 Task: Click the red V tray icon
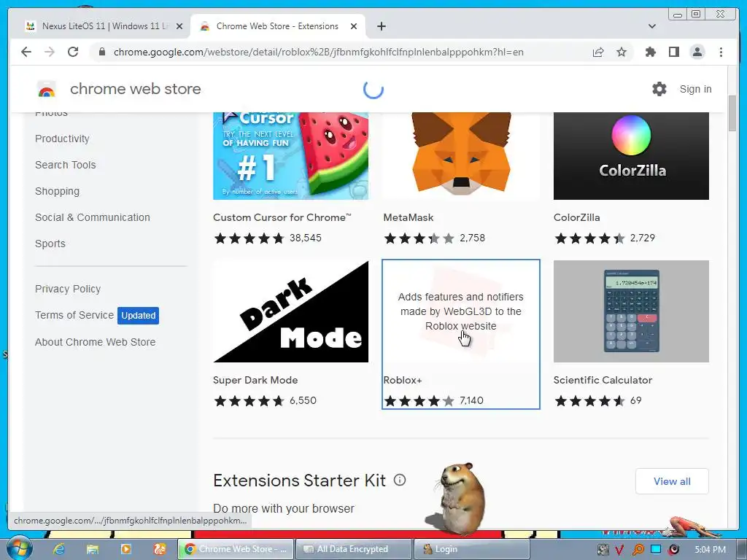[x=619, y=550]
